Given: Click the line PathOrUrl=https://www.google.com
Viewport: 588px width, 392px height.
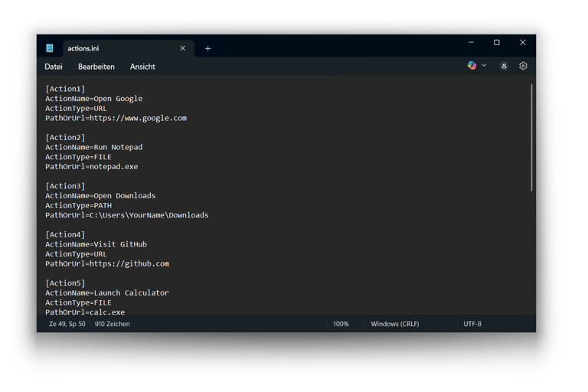Looking at the screenshot, I should [116, 118].
